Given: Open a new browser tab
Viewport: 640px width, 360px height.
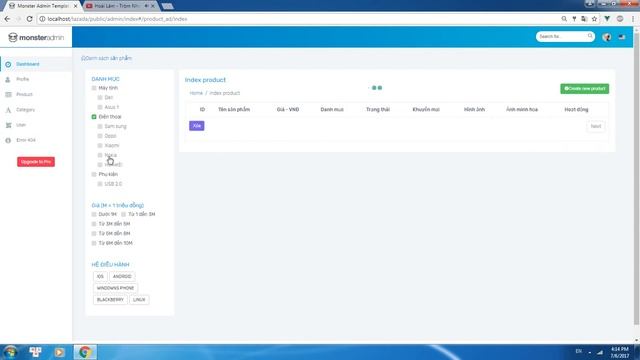Looking at the screenshot, I should point(167,6).
